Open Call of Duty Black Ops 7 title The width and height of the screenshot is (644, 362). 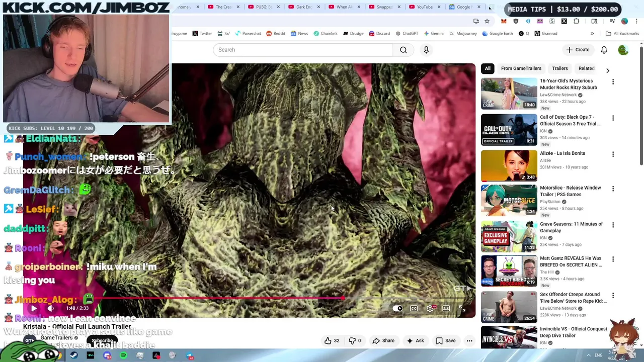(570, 120)
